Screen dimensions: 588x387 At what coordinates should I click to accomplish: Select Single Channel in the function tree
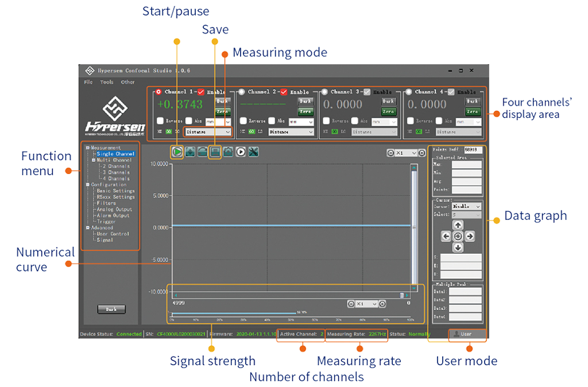[x=115, y=154]
